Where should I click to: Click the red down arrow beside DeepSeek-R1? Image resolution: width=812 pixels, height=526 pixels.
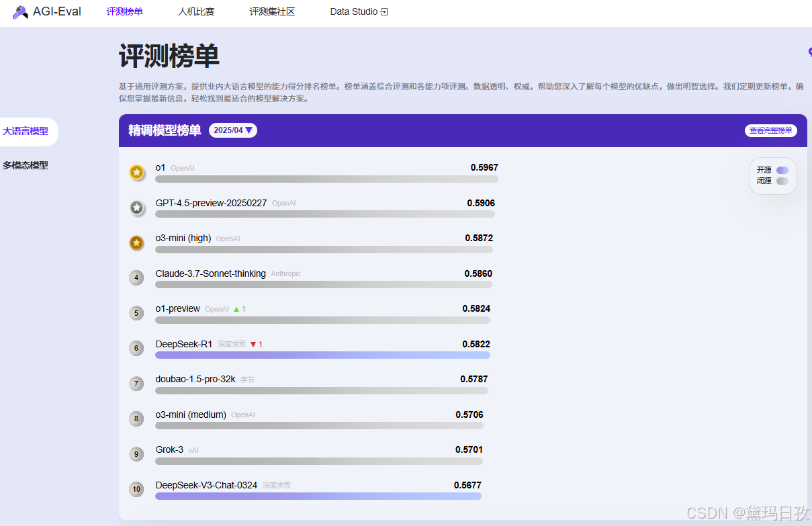click(x=253, y=345)
